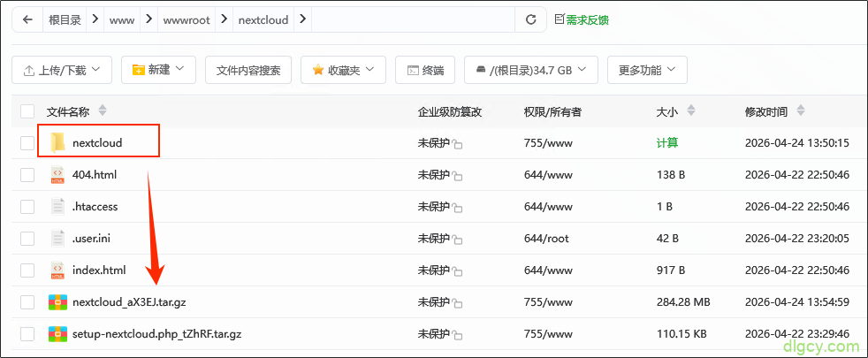Open the /(根目录)34.7 GB disk dropdown
This screenshot has width=868, height=358.
[x=531, y=70]
